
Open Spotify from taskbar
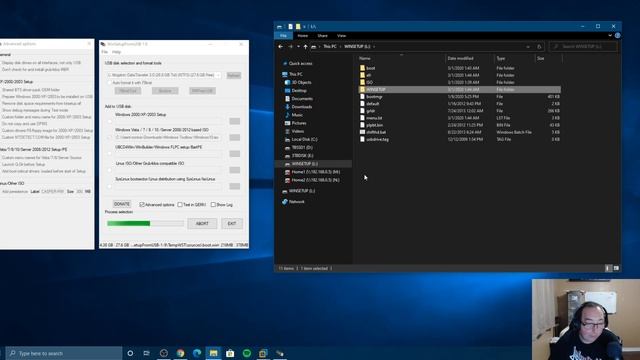[x=247, y=353]
